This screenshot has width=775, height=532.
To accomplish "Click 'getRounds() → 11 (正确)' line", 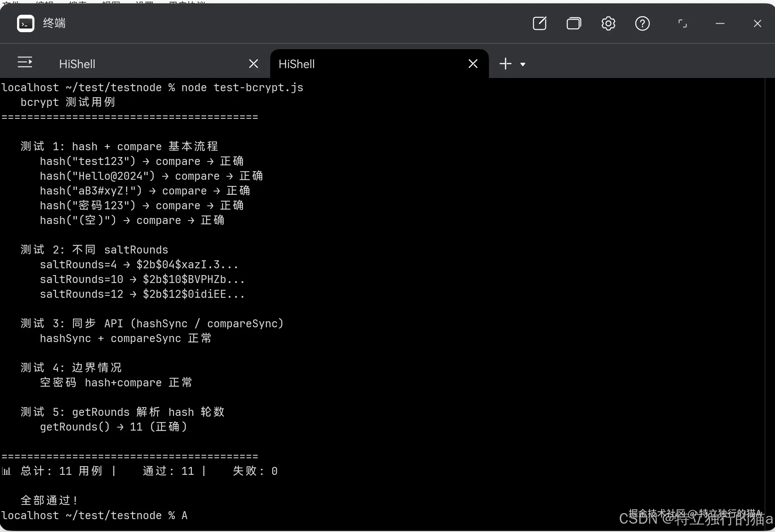I will (114, 427).
